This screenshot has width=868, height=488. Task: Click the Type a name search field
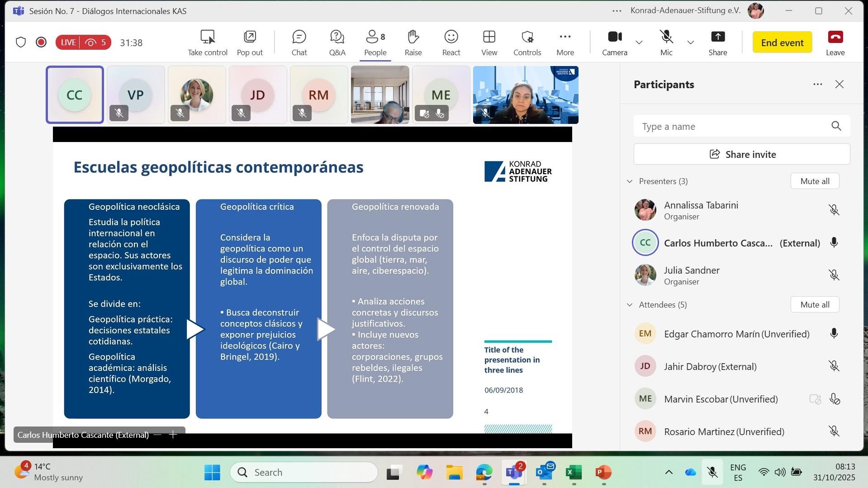point(733,126)
